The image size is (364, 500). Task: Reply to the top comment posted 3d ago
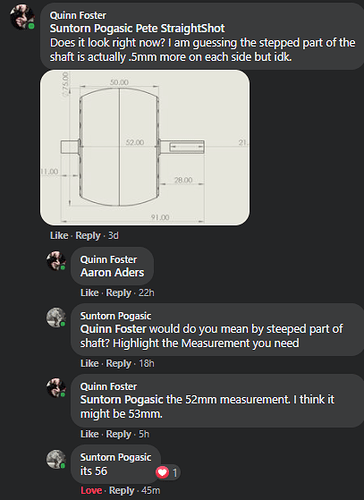click(x=88, y=236)
